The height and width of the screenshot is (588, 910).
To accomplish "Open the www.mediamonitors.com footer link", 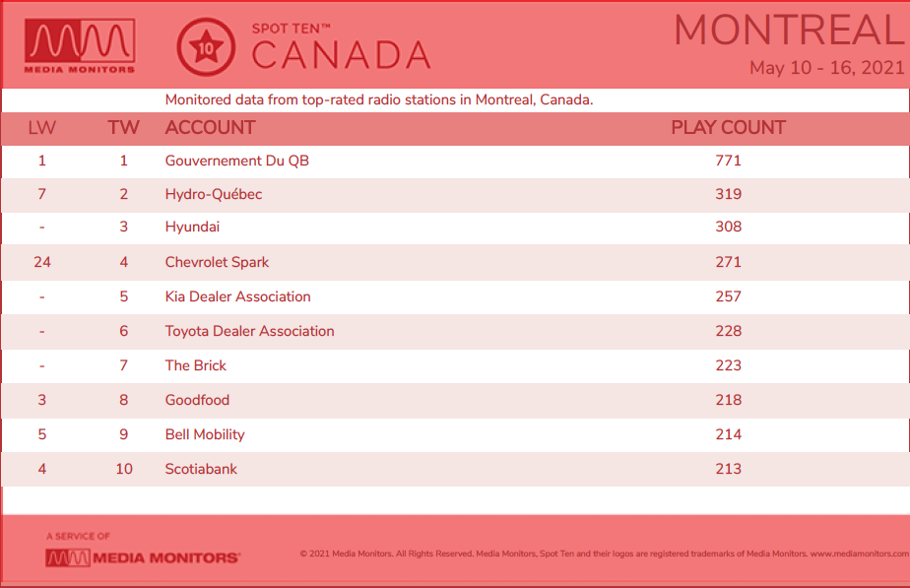I will tap(860, 554).
